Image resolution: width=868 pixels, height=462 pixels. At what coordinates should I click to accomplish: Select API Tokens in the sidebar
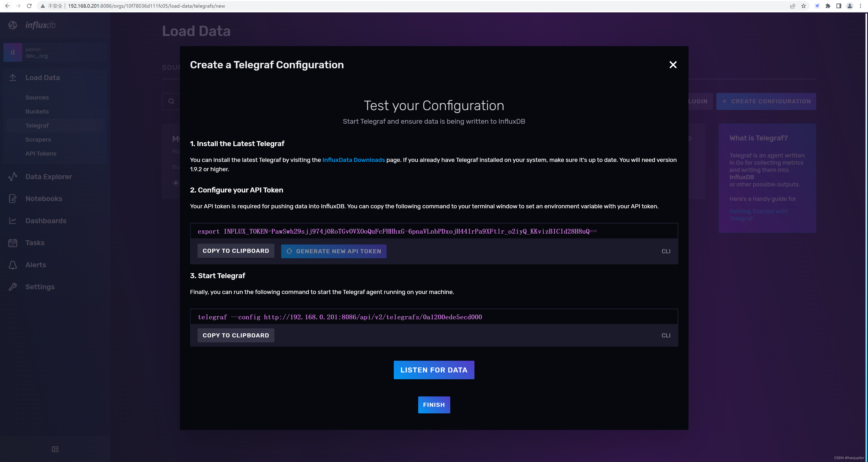coord(41,154)
